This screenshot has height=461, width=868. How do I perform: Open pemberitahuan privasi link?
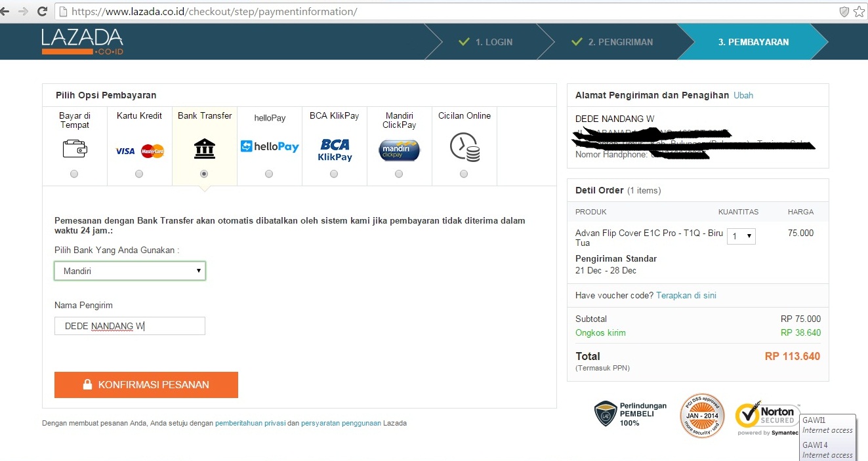pyautogui.click(x=250, y=423)
